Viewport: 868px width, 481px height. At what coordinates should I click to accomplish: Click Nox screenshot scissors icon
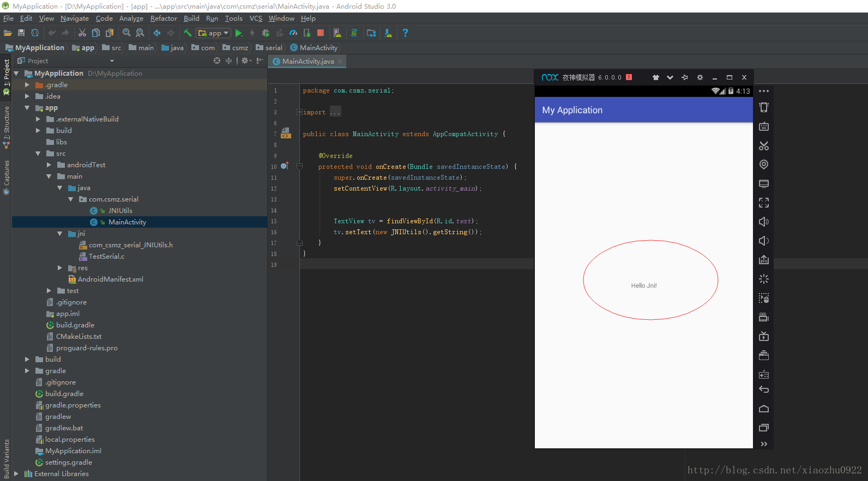click(764, 145)
